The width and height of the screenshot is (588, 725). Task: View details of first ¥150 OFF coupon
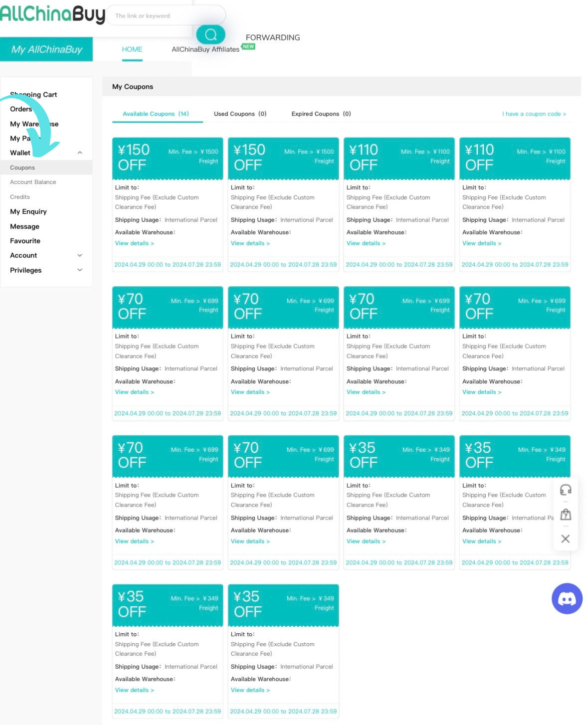[134, 243]
